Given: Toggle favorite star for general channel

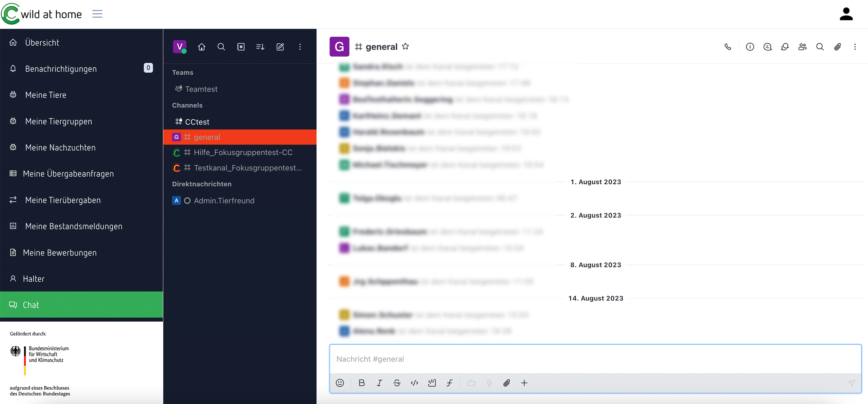Looking at the screenshot, I should pos(406,46).
